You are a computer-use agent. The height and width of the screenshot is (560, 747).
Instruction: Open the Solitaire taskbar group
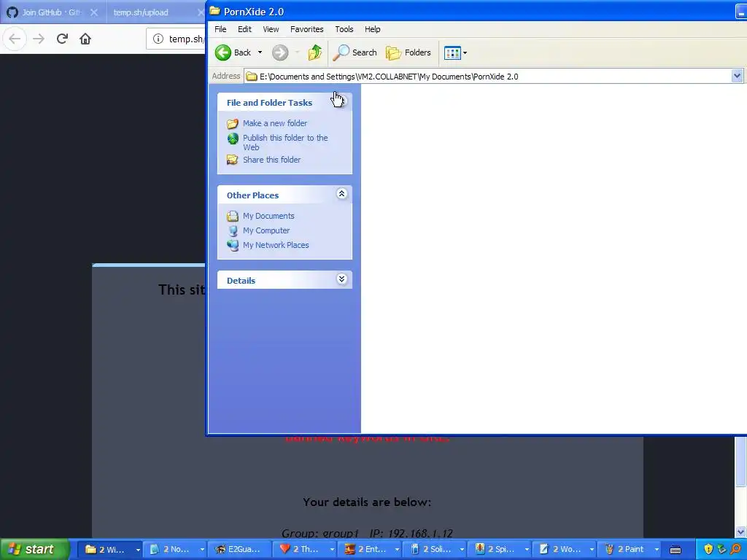tap(435, 549)
